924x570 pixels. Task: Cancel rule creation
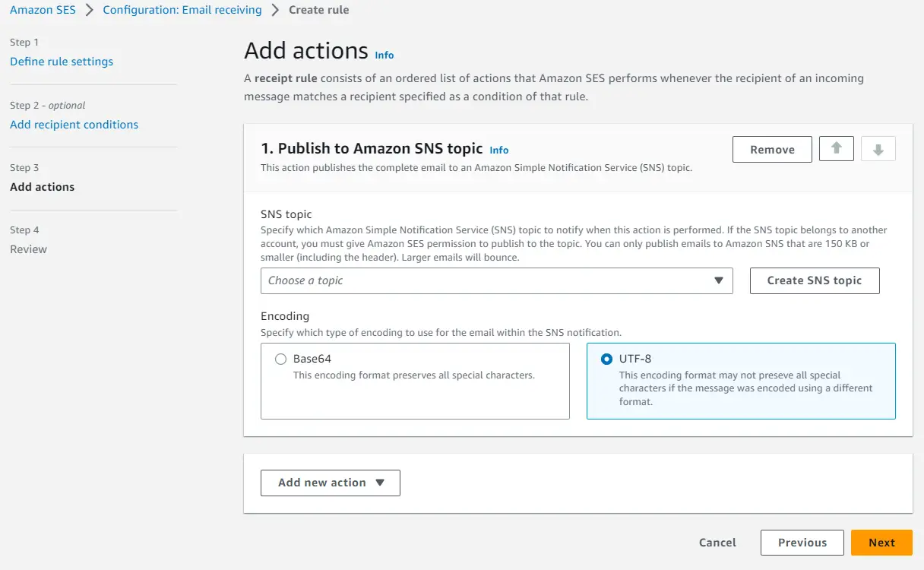[717, 543]
